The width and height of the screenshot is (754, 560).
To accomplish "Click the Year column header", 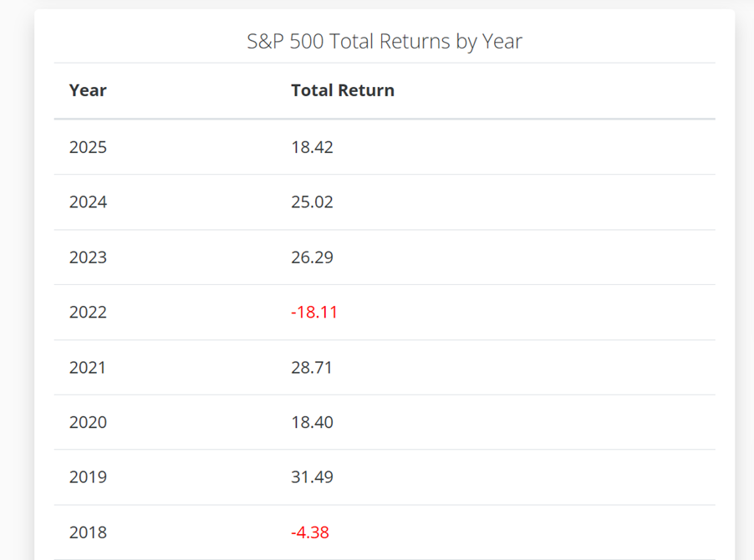I will tap(88, 90).
